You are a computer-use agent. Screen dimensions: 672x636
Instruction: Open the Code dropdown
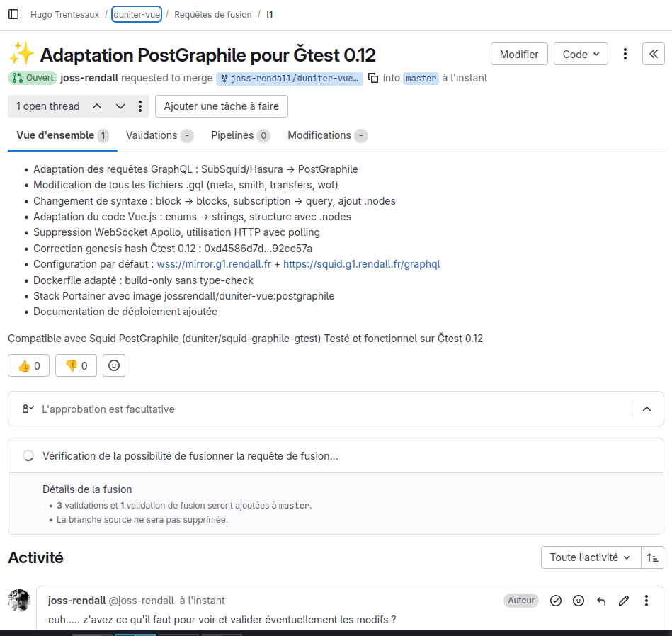(581, 54)
